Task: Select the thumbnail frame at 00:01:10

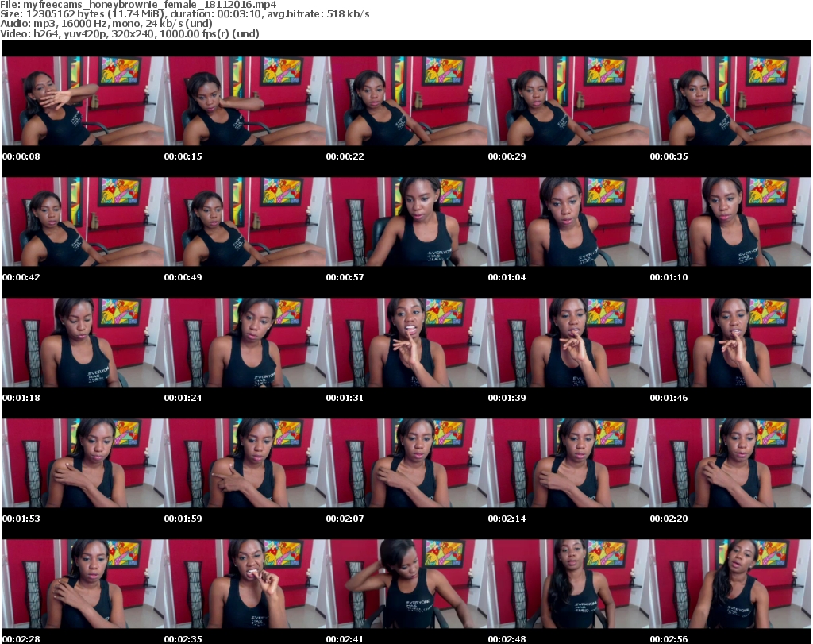Action: pyautogui.click(x=730, y=222)
